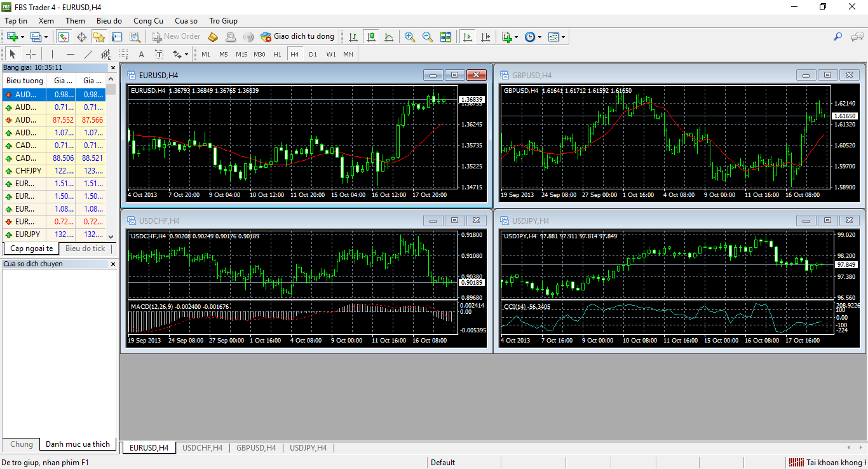
Task: Select the horizontal line tool
Action: 70,54
